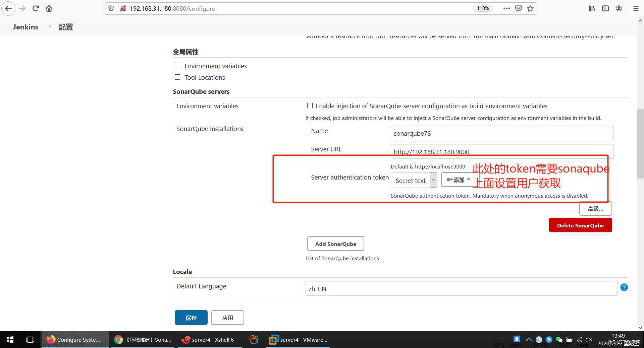Click the SonarQube installations label
This screenshot has width=644, height=348.
pos(210,129)
